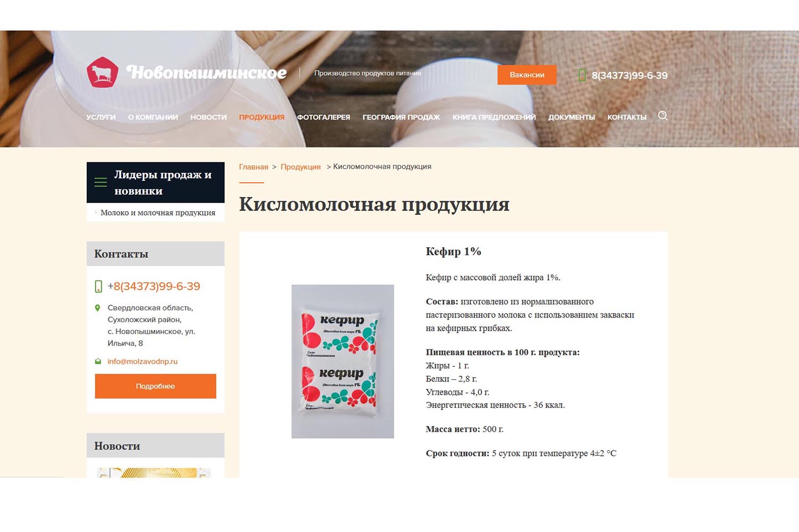
Task: Open Книга предложений menu item
Action: tap(494, 117)
